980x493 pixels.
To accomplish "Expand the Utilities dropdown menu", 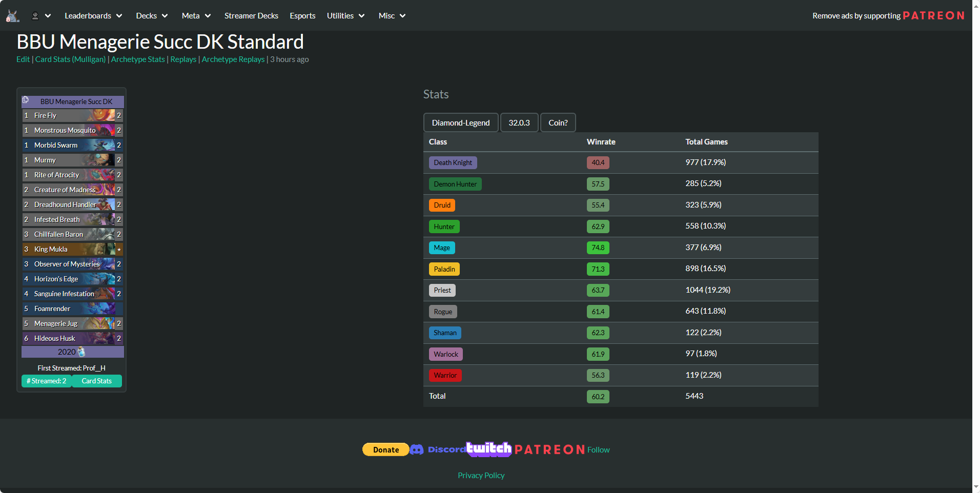I will pos(345,16).
